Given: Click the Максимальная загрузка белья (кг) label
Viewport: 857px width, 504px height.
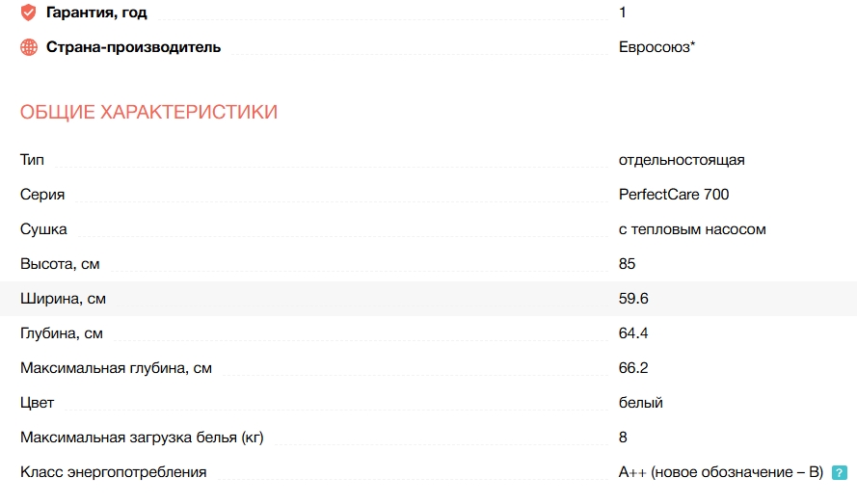Looking at the screenshot, I should 142,438.
